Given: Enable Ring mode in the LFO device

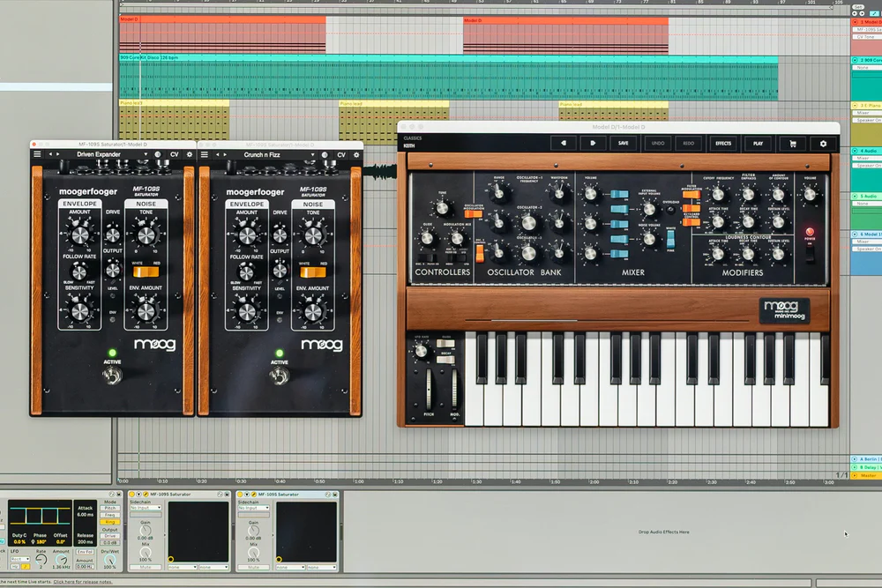Looking at the screenshot, I should [x=112, y=520].
